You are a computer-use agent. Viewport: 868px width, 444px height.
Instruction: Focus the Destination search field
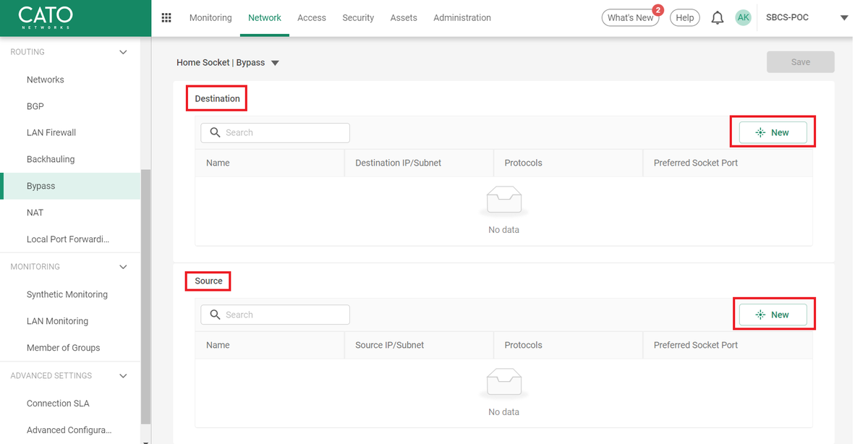[276, 132]
